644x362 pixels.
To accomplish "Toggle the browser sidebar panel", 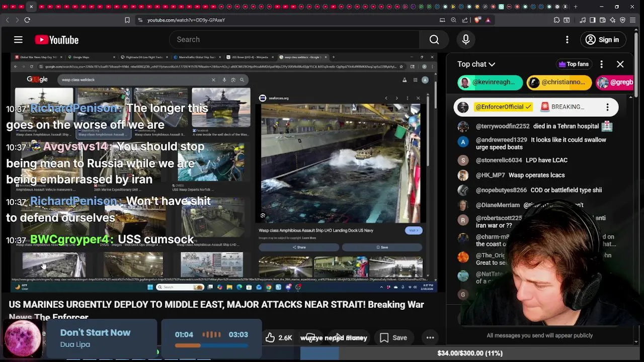I will tap(593, 20).
